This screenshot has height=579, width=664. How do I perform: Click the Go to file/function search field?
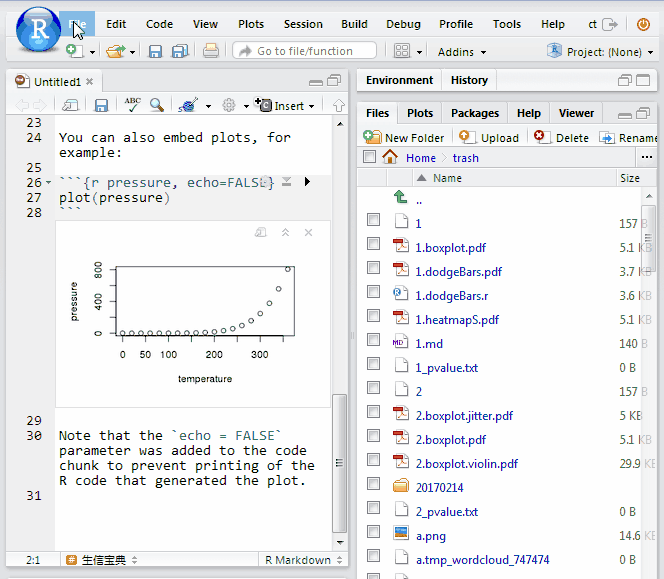(304, 51)
